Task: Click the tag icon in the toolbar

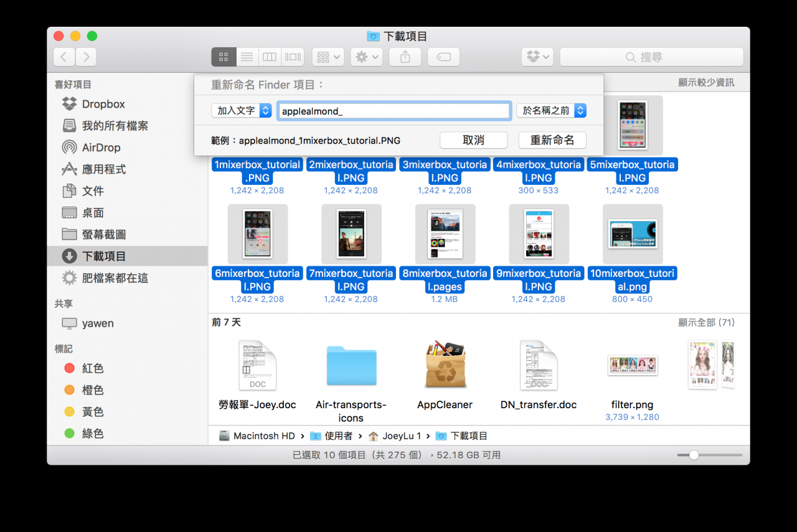Action: pyautogui.click(x=443, y=57)
